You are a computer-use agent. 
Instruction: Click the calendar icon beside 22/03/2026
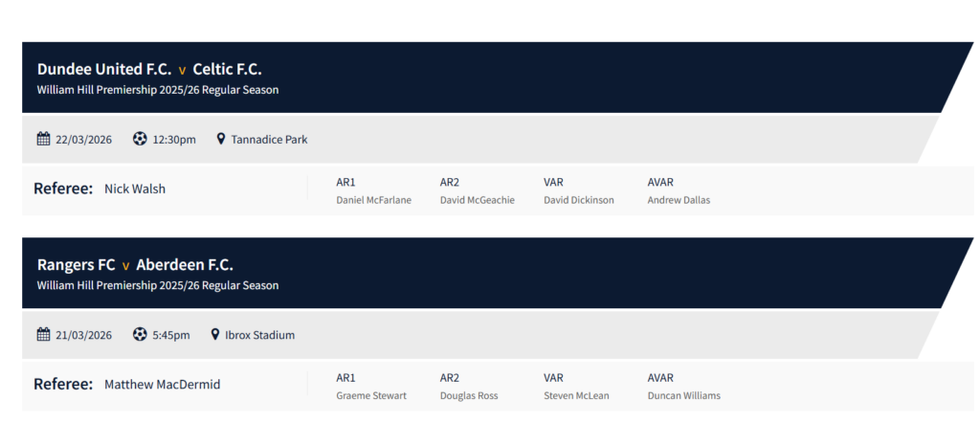pos(43,139)
